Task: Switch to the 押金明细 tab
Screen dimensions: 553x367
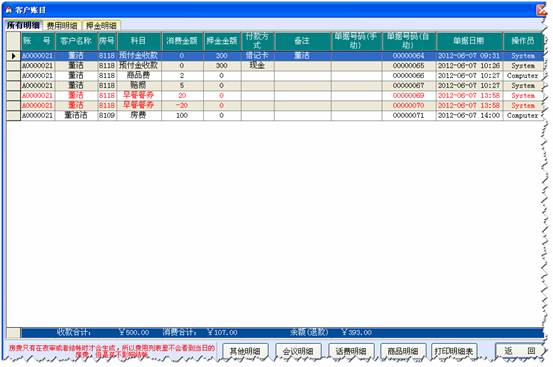Action: (102, 25)
